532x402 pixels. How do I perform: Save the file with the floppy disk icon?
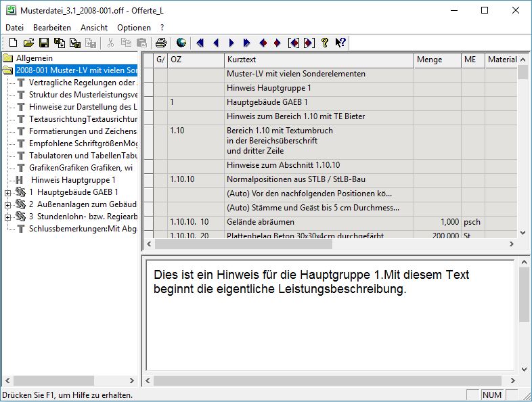[44, 43]
